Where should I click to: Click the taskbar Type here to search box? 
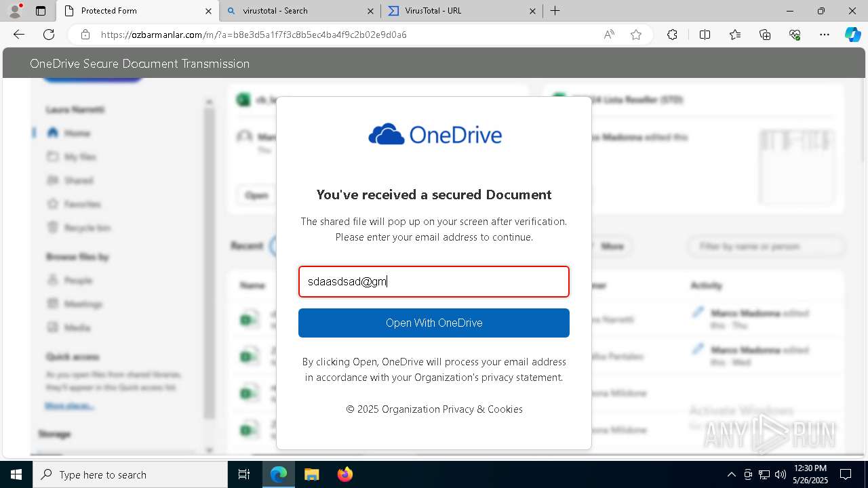coord(130,474)
